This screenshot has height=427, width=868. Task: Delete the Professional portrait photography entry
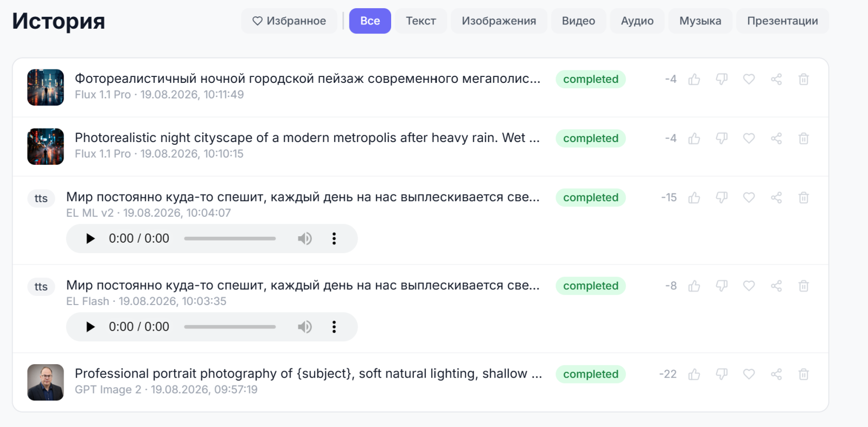(x=804, y=374)
